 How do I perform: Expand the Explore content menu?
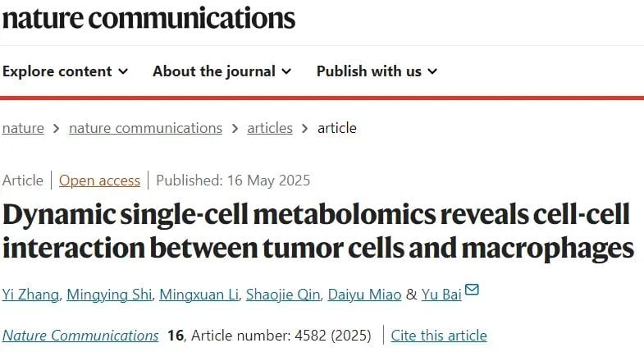click(66, 71)
